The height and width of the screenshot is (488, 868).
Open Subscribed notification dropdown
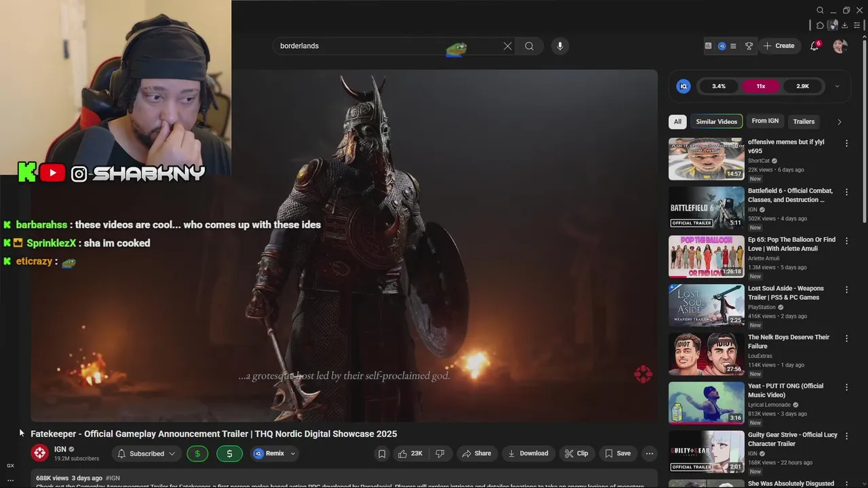pyautogui.click(x=146, y=453)
